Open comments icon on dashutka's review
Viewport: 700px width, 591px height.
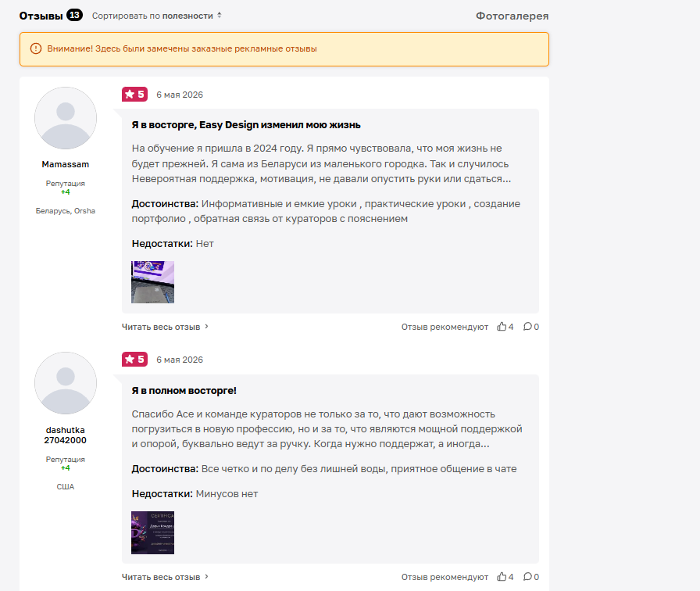coord(527,577)
